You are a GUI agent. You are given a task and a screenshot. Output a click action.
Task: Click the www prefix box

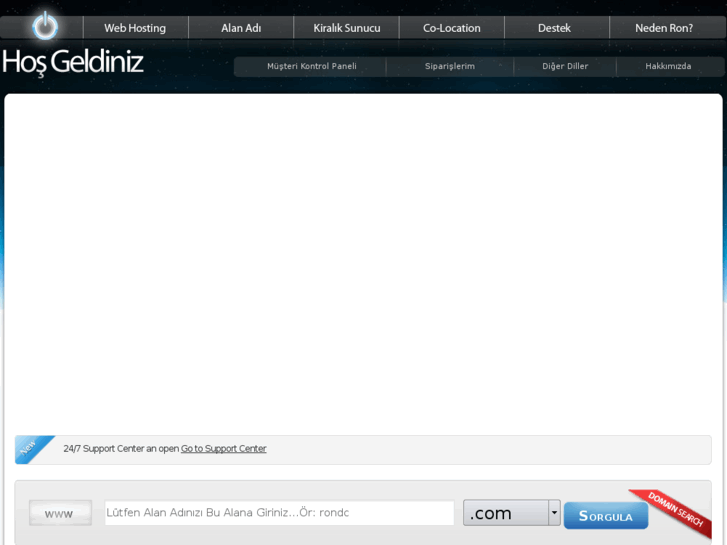(x=60, y=513)
